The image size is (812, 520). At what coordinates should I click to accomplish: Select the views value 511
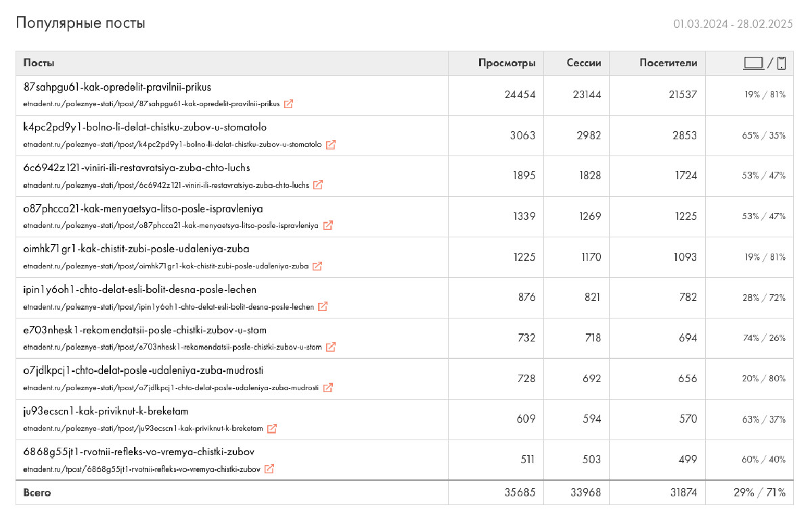point(526,460)
